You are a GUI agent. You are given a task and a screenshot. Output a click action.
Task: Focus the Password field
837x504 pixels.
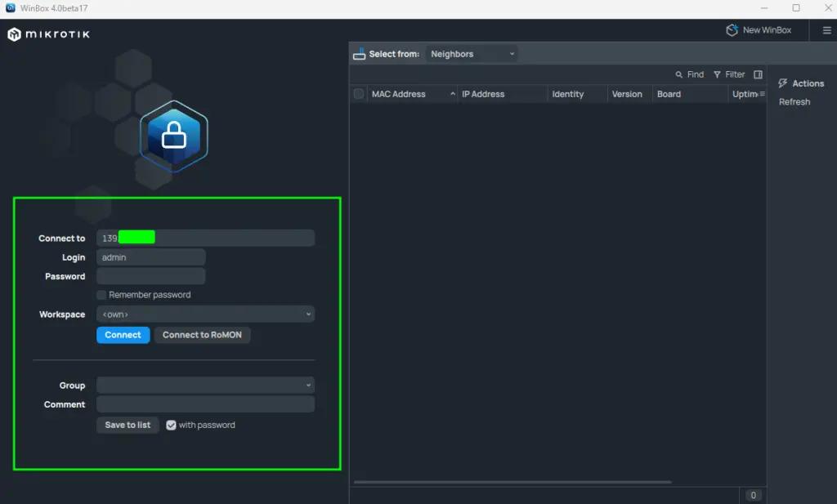click(x=151, y=276)
